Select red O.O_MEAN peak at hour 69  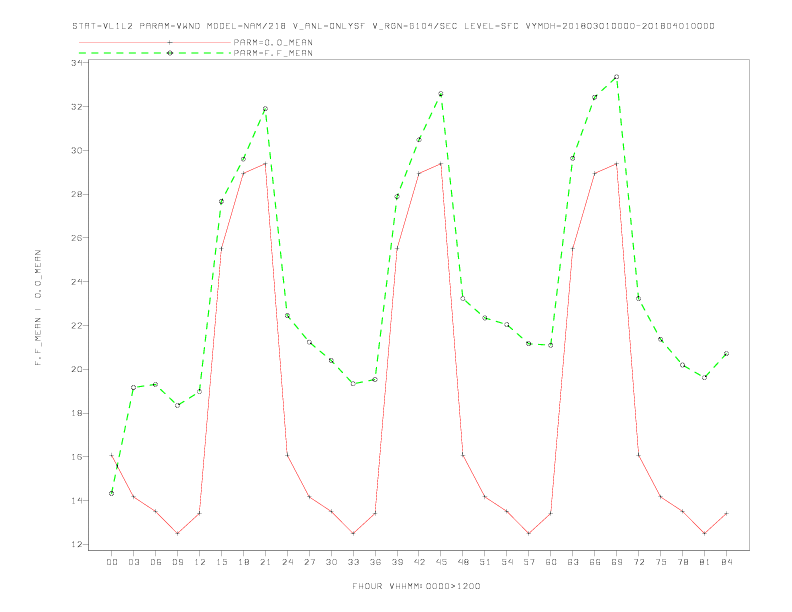[x=616, y=164]
